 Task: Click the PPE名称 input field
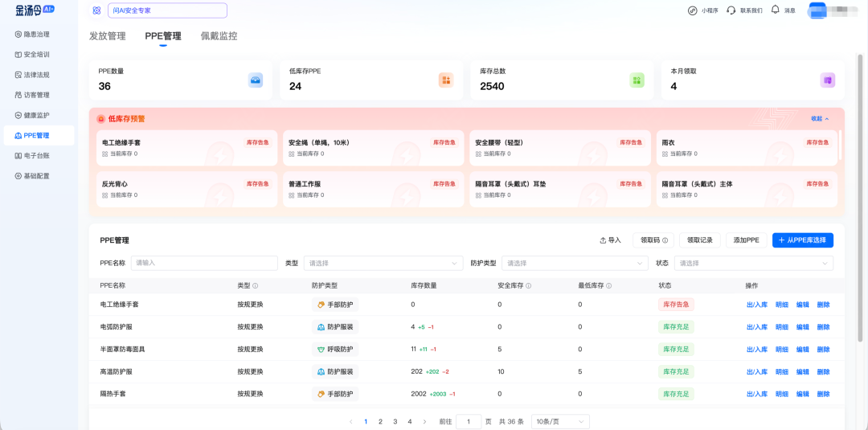coord(204,264)
